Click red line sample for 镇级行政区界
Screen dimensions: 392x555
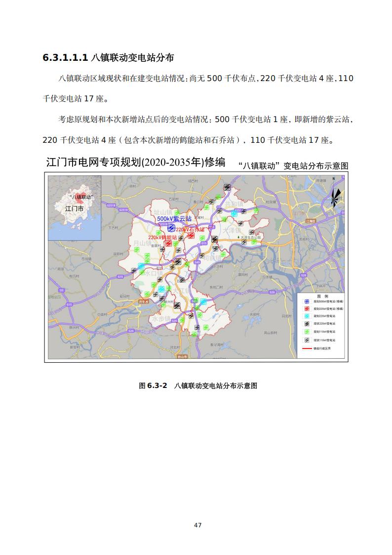[307, 348]
